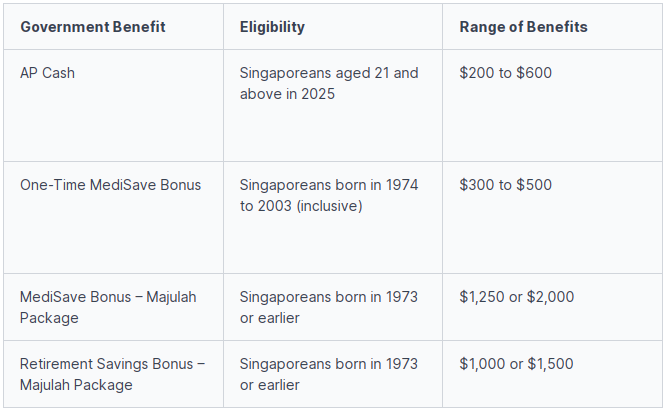This screenshot has width=666, height=411.
Task: Select Retirement Savings Bonus – Majulah Package cell
Action: tap(112, 374)
